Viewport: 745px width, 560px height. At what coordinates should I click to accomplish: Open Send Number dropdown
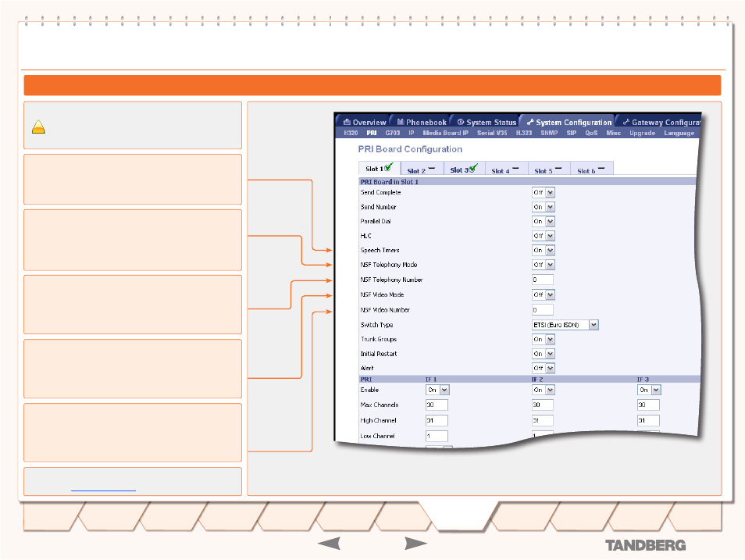(x=543, y=207)
